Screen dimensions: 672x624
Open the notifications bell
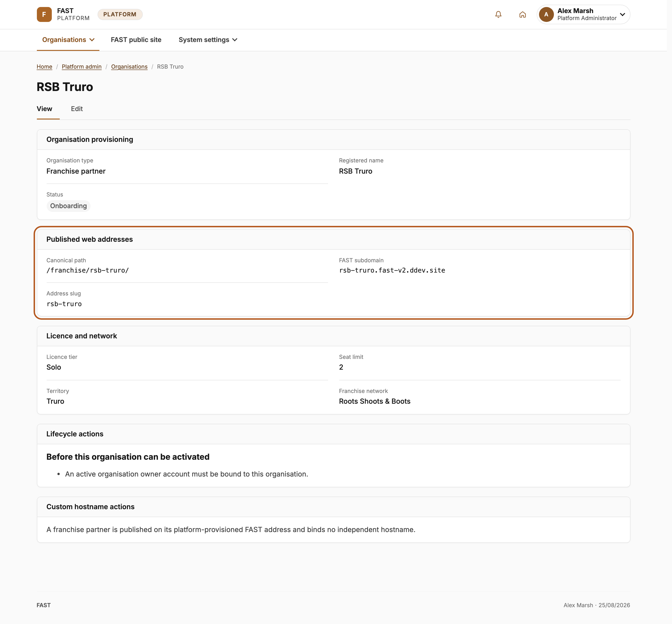498,14
